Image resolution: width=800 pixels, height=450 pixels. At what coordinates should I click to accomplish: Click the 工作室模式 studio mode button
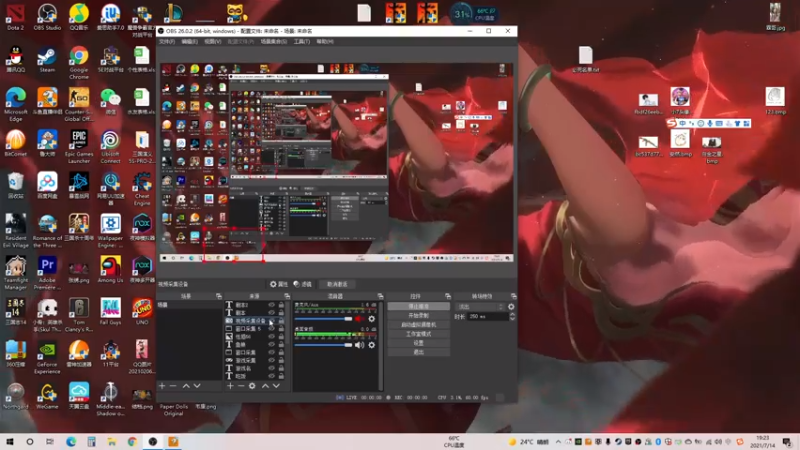point(418,334)
